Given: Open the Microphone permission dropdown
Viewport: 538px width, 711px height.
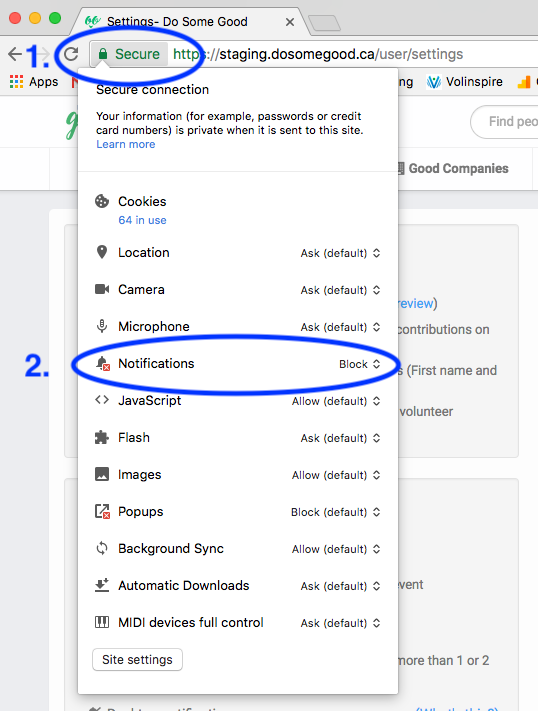Looking at the screenshot, I should tap(340, 327).
